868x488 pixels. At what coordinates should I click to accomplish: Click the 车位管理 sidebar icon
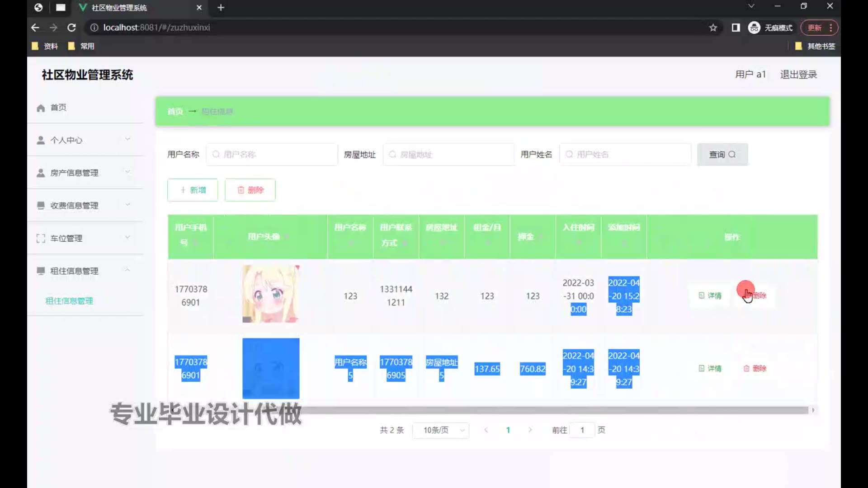point(41,238)
